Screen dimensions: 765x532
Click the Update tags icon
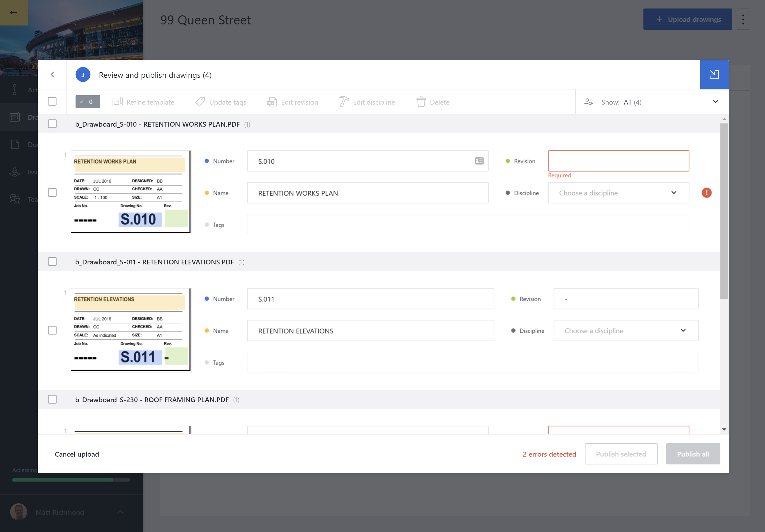click(200, 102)
